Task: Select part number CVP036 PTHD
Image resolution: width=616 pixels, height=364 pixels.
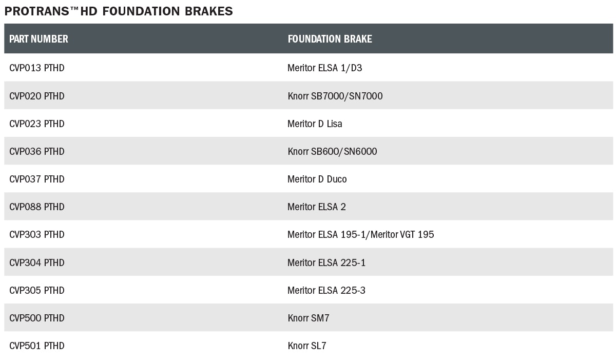Action: tap(37, 151)
